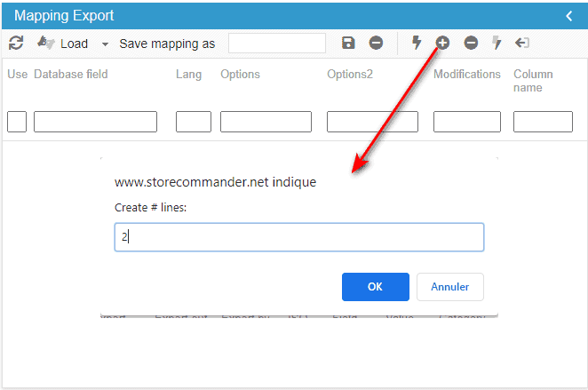This screenshot has width=588, height=390.
Task: Click the export arrow icon at toolbar end
Action: [522, 43]
